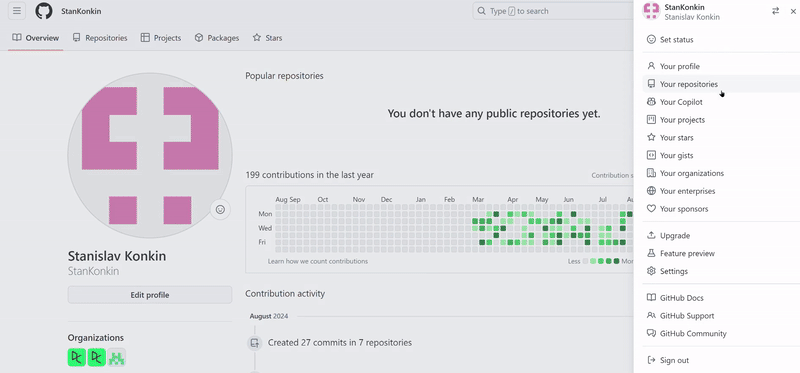This screenshot has width=800, height=373.
Task: Click the Set status smiley icon
Action: click(x=651, y=39)
